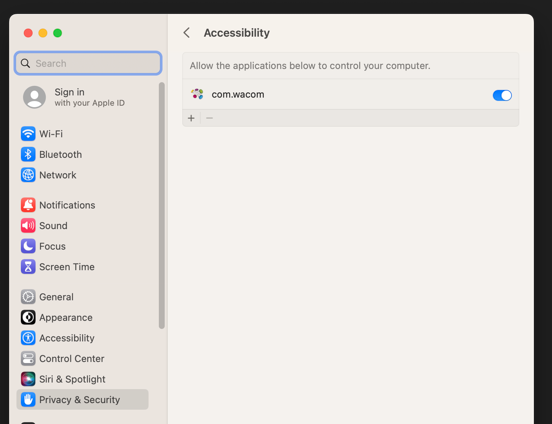552x424 pixels.
Task: Open Notifications bell icon
Action: (x=28, y=205)
